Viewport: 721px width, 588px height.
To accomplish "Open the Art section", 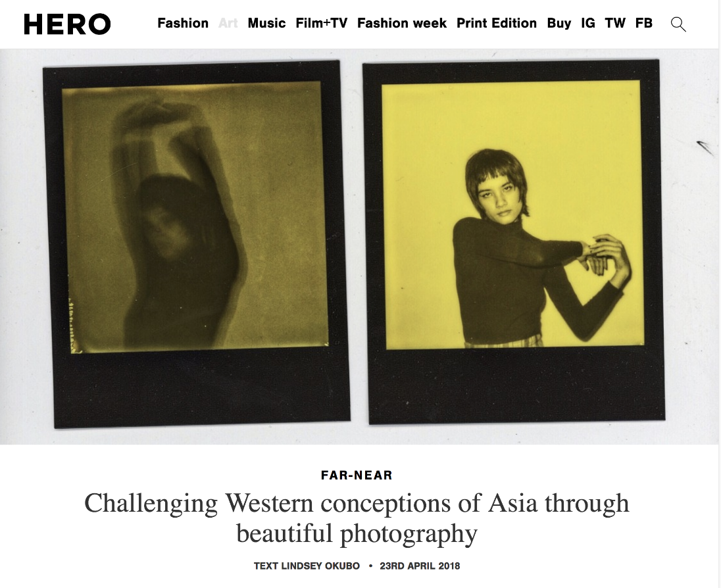I will [x=228, y=23].
